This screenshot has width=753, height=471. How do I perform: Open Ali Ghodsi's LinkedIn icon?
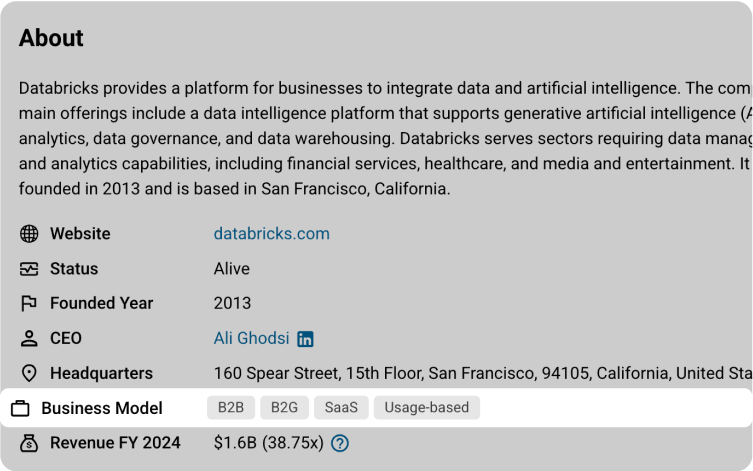pyautogui.click(x=305, y=339)
